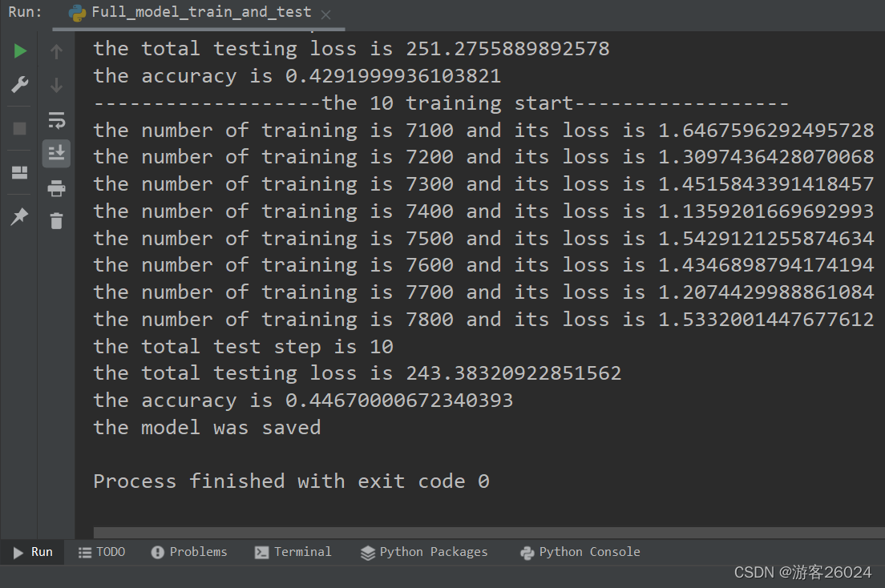Print the console output
Image resolution: width=885 pixels, height=588 pixels.
pyautogui.click(x=56, y=188)
